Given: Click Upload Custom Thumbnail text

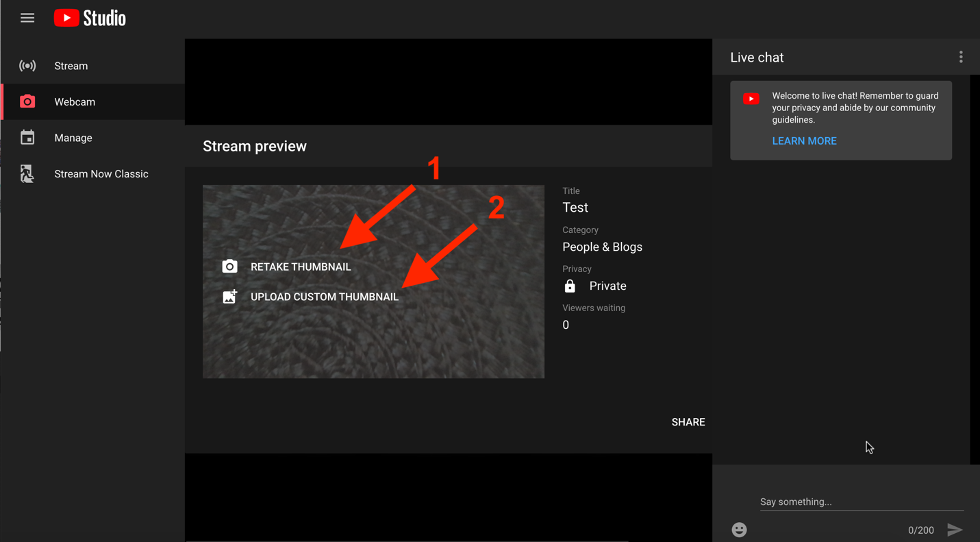Looking at the screenshot, I should [x=325, y=297].
